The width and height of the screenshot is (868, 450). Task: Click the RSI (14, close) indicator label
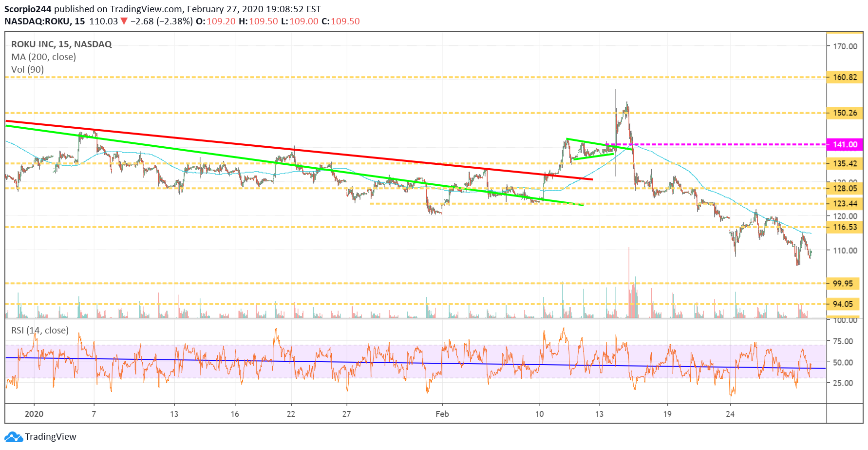pos(40,330)
